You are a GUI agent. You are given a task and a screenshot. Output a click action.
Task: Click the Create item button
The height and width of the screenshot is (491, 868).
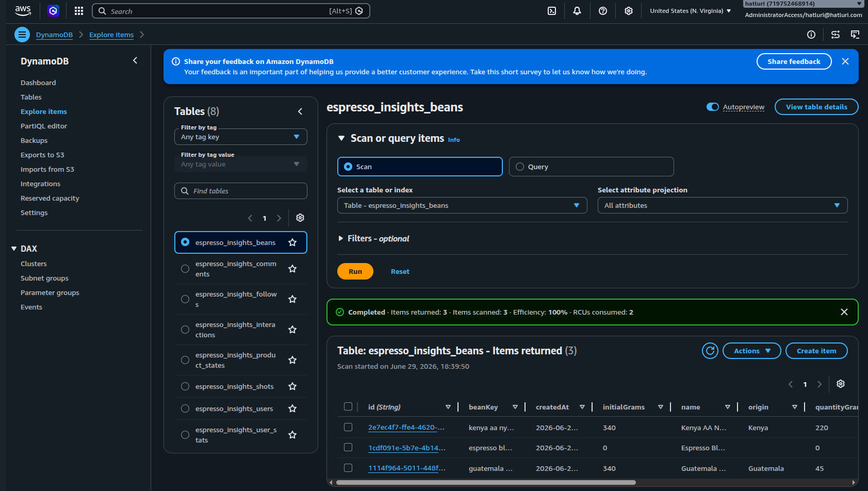point(816,351)
